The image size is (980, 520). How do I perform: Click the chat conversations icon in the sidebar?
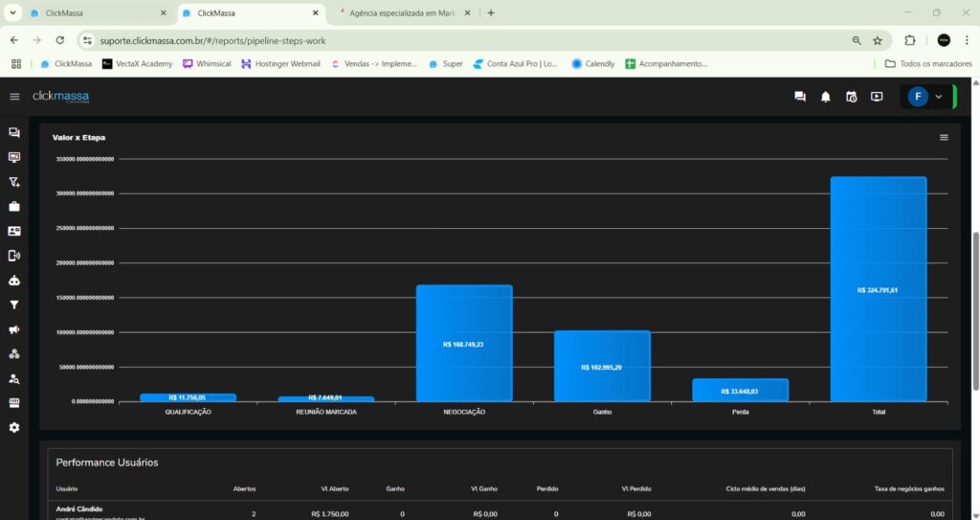coord(14,133)
